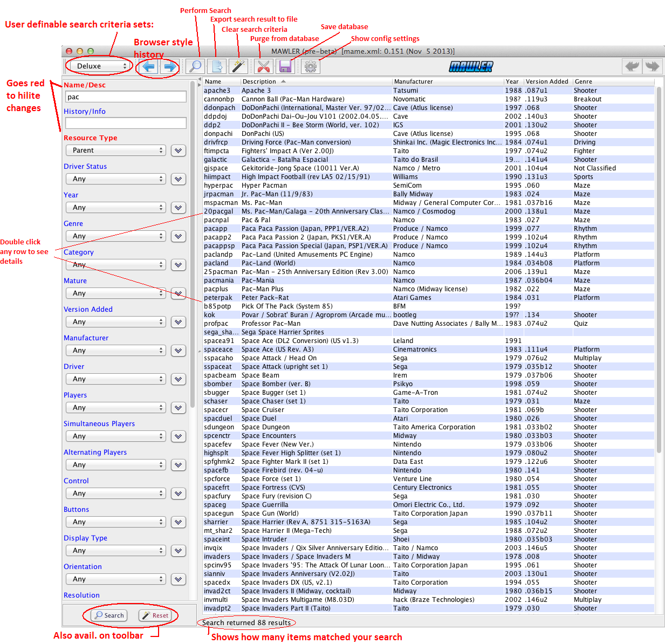Click the chevron button beside Mature filter

179,293
